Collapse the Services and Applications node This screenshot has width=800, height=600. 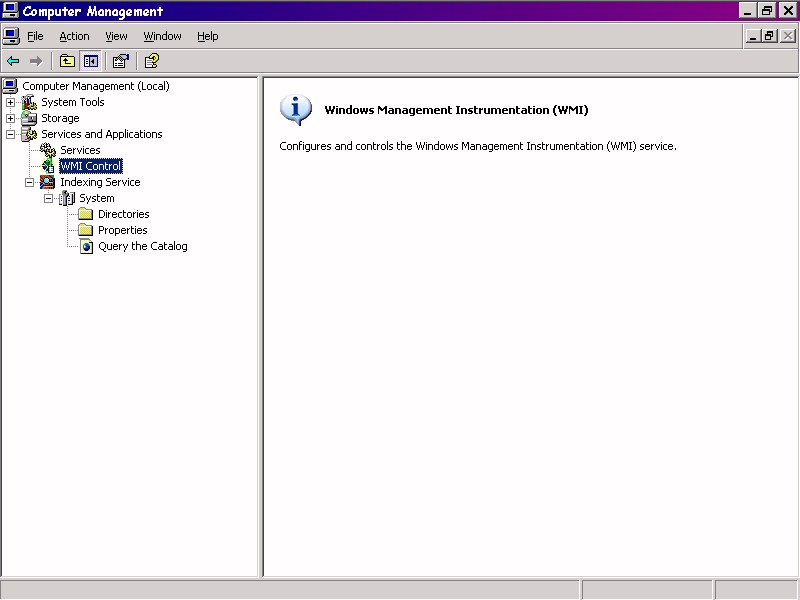click(10, 135)
